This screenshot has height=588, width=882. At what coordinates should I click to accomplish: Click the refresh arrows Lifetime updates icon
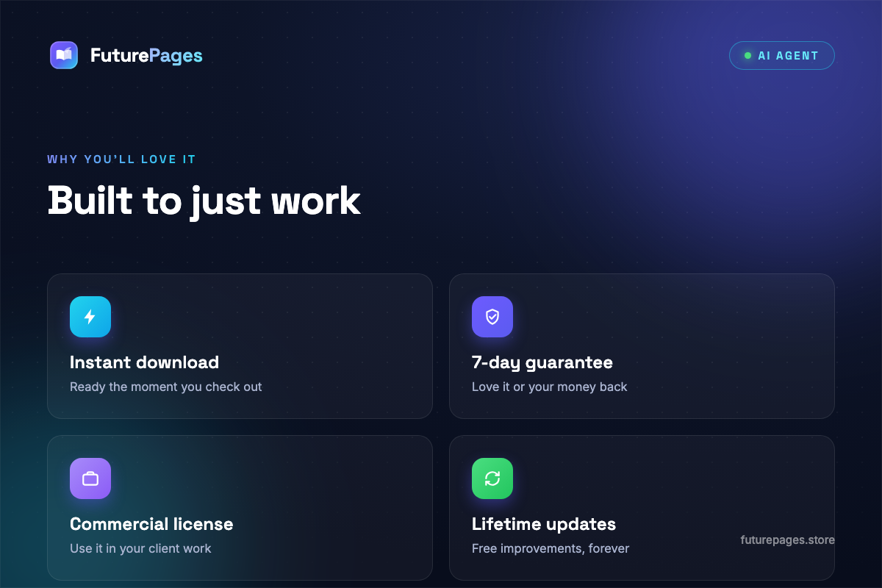tap(492, 478)
